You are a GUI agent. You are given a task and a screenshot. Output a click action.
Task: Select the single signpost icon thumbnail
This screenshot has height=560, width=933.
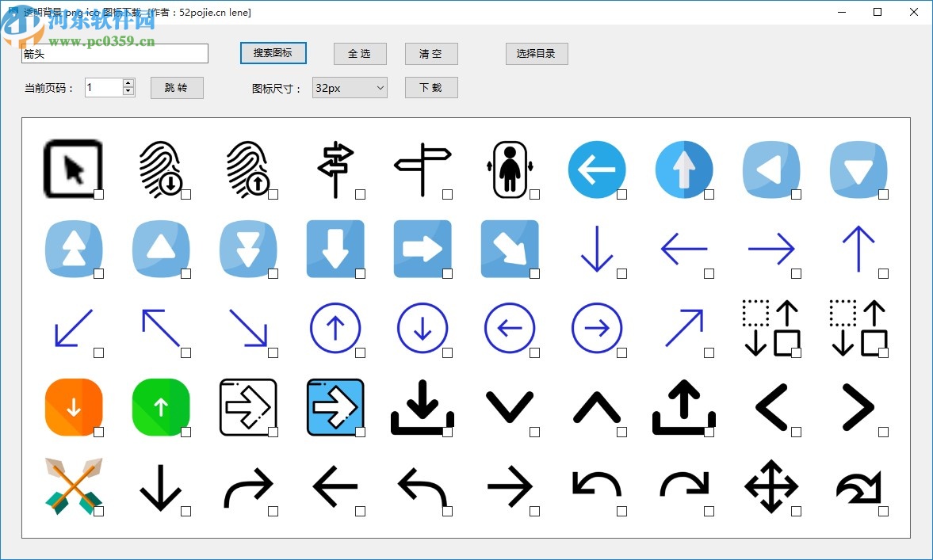423,169
